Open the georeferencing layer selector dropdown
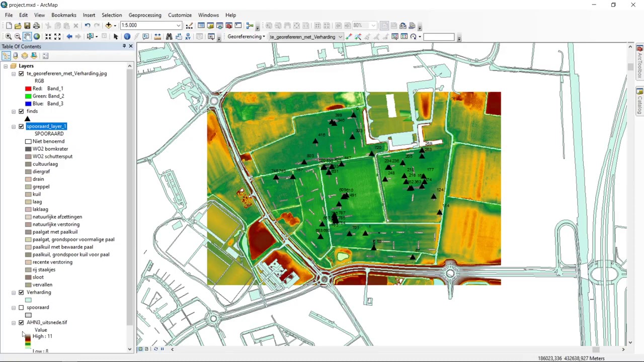The image size is (644, 362). [x=340, y=37]
